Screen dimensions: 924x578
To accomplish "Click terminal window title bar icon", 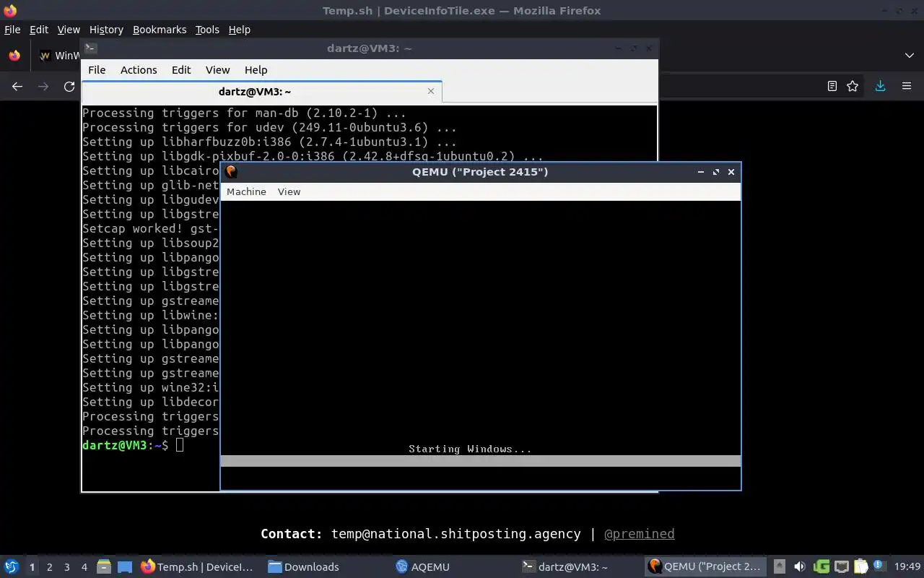I will tap(90, 48).
